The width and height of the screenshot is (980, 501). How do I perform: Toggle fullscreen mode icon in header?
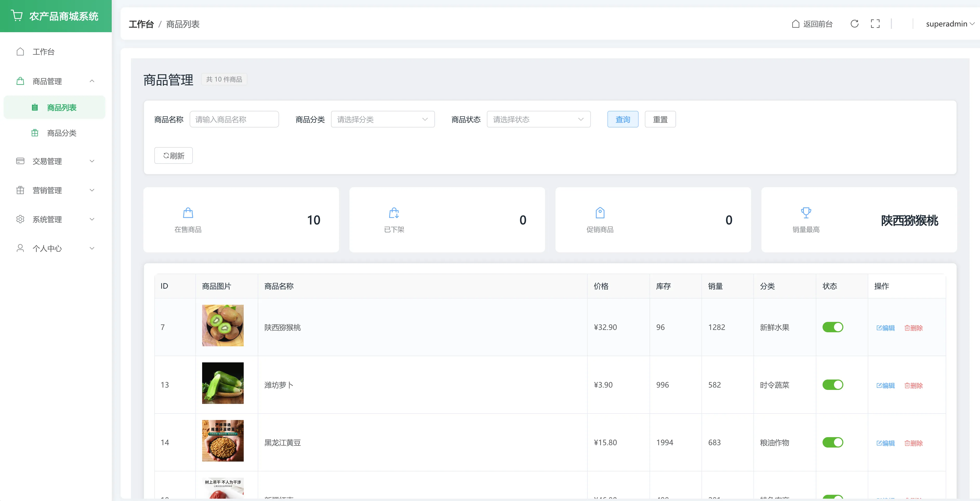point(875,24)
